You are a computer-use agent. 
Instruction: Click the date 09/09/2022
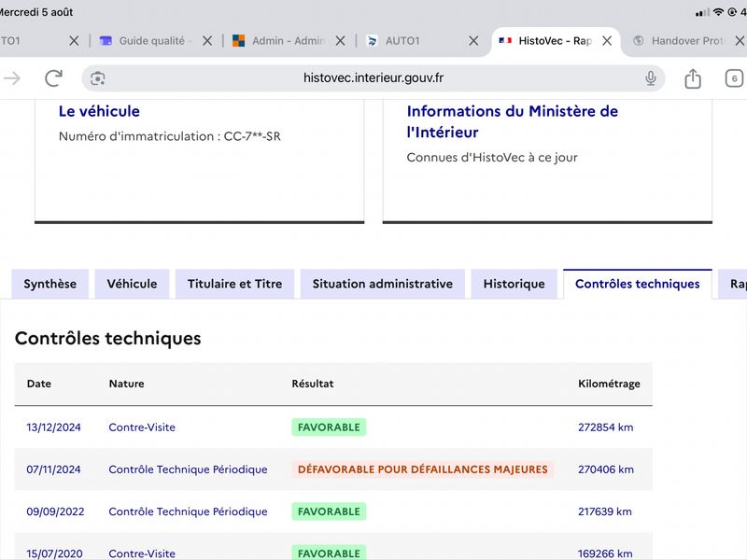[x=55, y=511]
